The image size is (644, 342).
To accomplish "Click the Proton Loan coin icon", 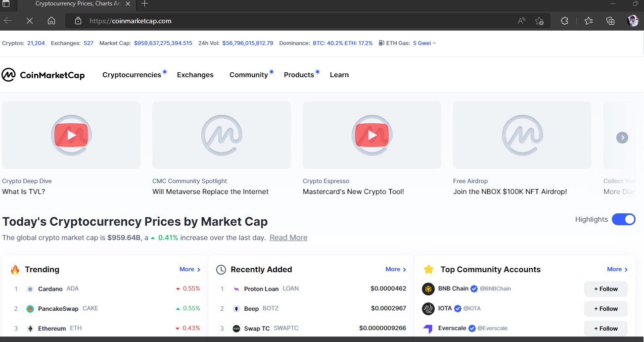I will coord(236,289).
